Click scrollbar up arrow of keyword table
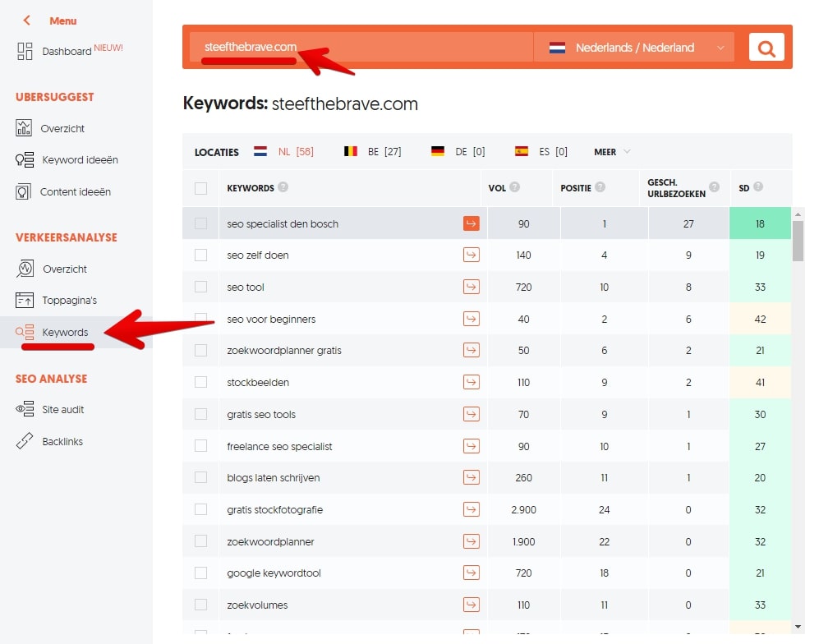Viewport: 819px width, 644px height. click(x=798, y=214)
